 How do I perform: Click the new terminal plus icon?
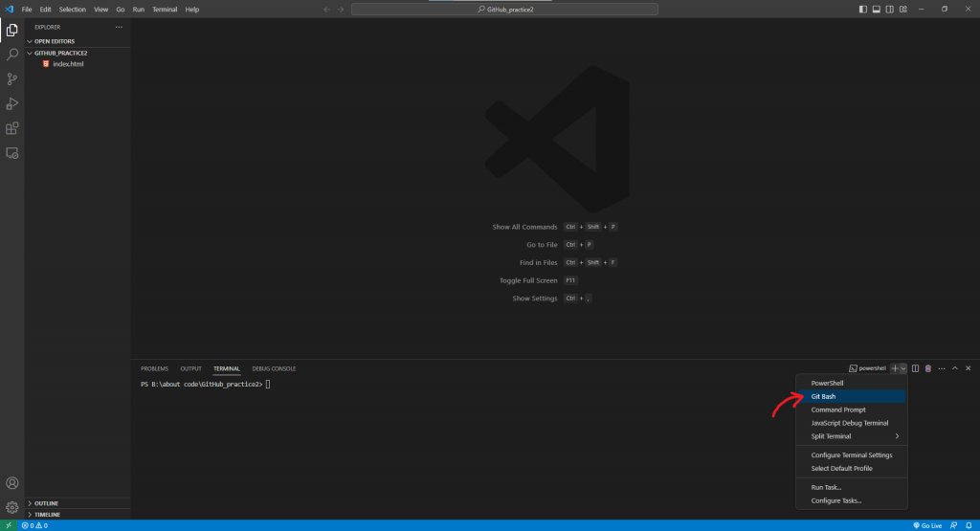895,368
